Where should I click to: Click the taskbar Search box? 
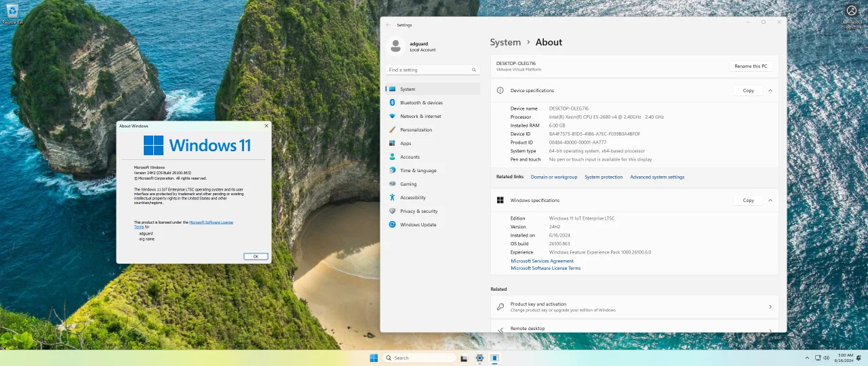tap(419, 358)
